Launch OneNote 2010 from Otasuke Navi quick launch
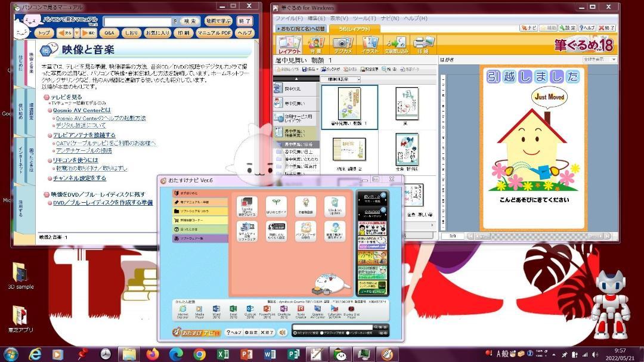Image resolution: width=644 pixels, height=362 pixels. pos(284,312)
